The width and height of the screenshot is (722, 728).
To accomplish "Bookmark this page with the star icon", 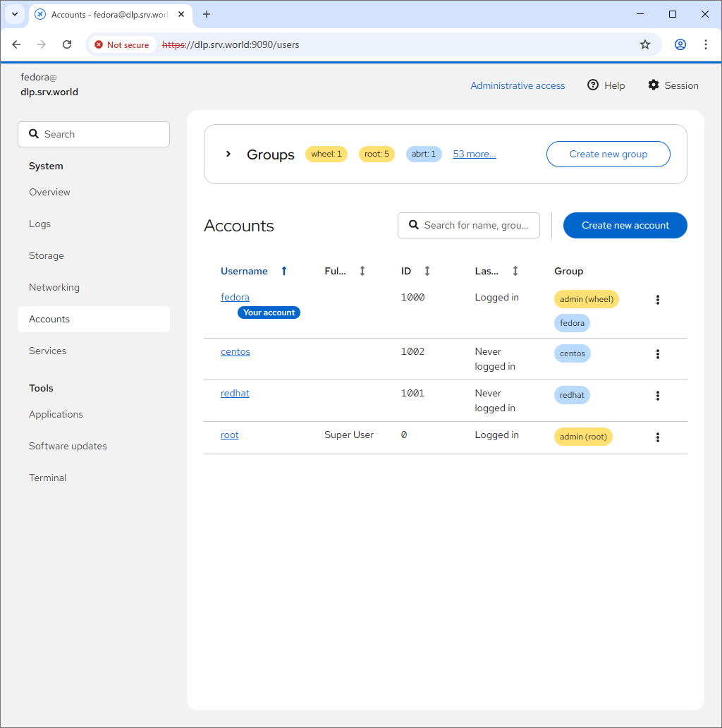I will click(645, 44).
